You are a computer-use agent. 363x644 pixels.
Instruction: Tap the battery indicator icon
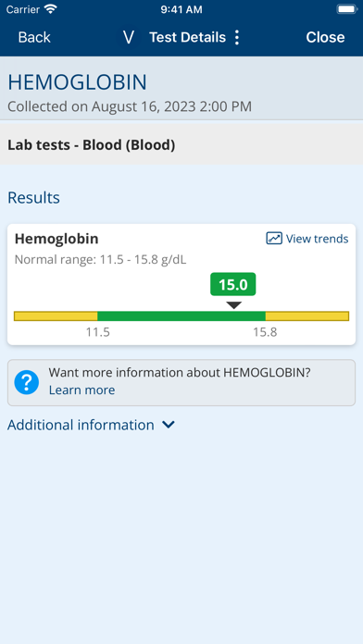346,9
